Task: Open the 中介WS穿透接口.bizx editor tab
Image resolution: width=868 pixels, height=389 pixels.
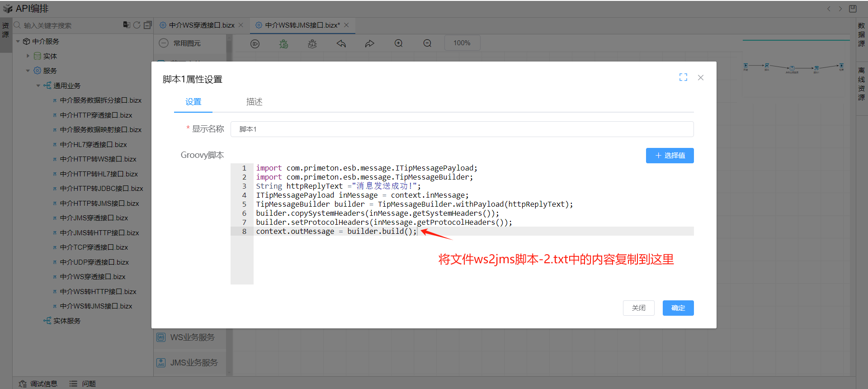Action: click(201, 25)
